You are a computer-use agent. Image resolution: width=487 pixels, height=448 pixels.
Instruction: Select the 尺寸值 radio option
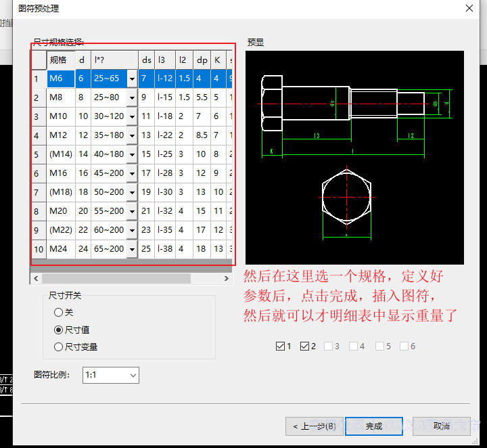click(58, 330)
